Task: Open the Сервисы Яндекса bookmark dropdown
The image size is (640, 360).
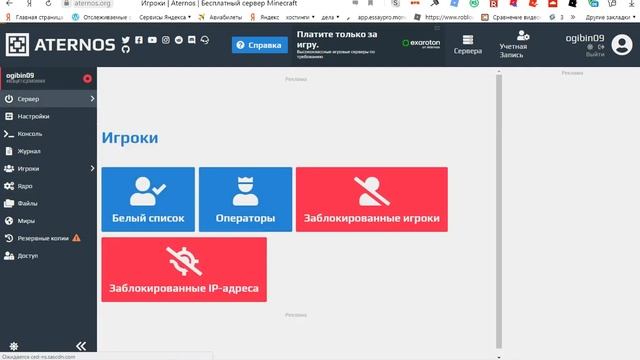Action: 165,17
